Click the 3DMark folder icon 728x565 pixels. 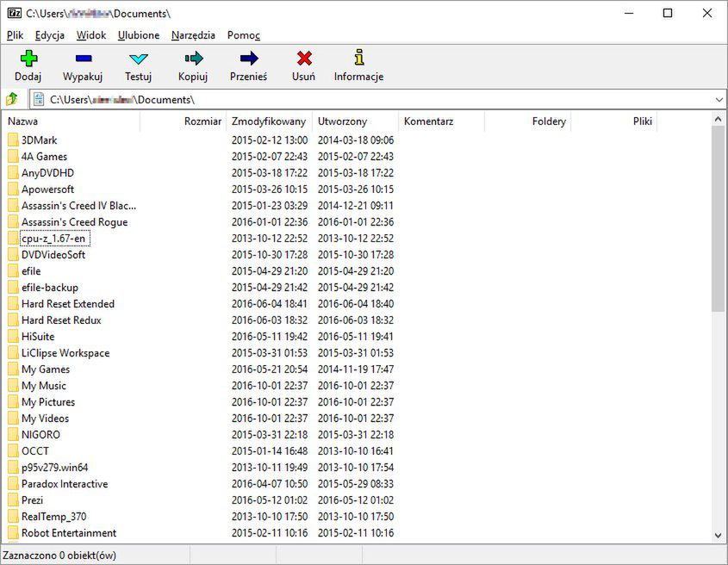pyautogui.click(x=13, y=140)
